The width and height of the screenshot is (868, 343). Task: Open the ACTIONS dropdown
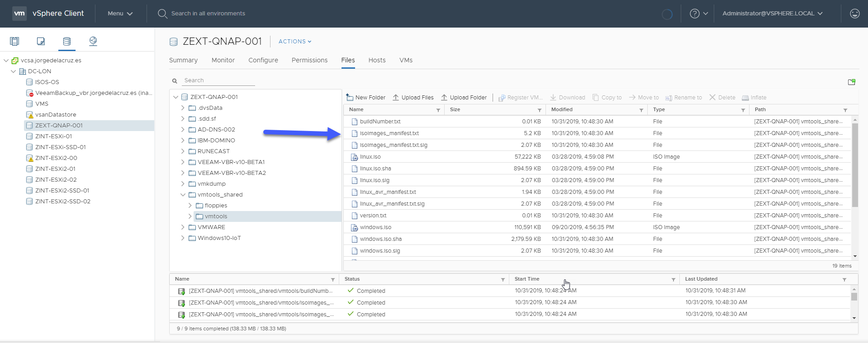click(295, 42)
